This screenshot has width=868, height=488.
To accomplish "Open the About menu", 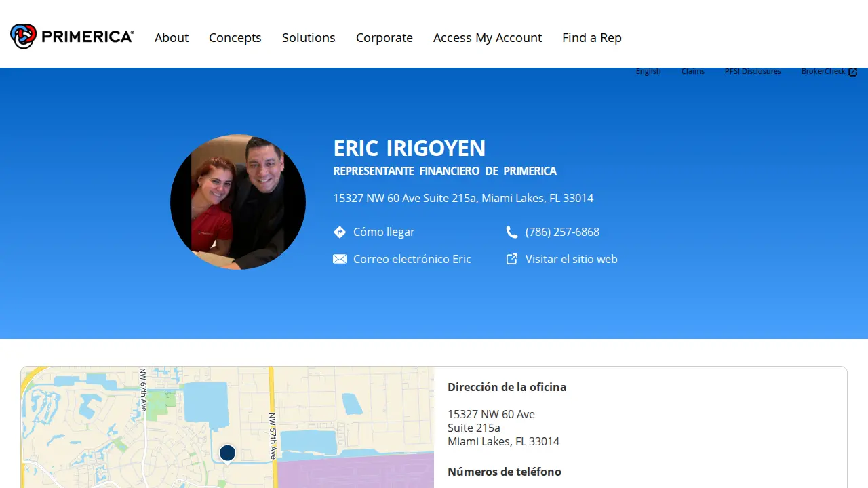I will [172, 37].
